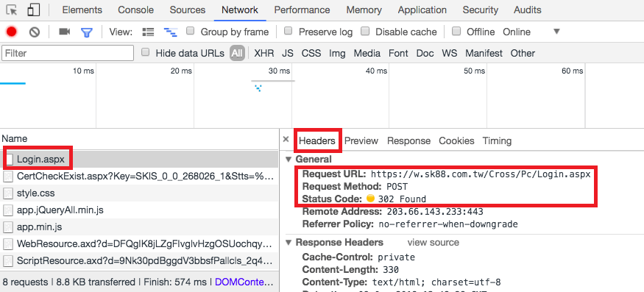The image size is (644, 292).
Task: Show the Response detail tab
Action: point(408,141)
